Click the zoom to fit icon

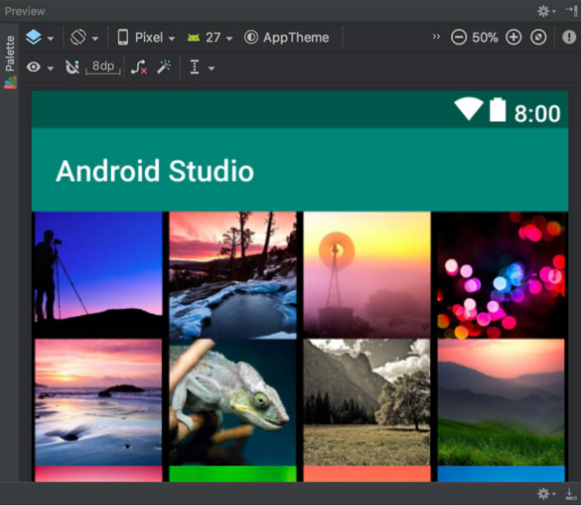(538, 37)
